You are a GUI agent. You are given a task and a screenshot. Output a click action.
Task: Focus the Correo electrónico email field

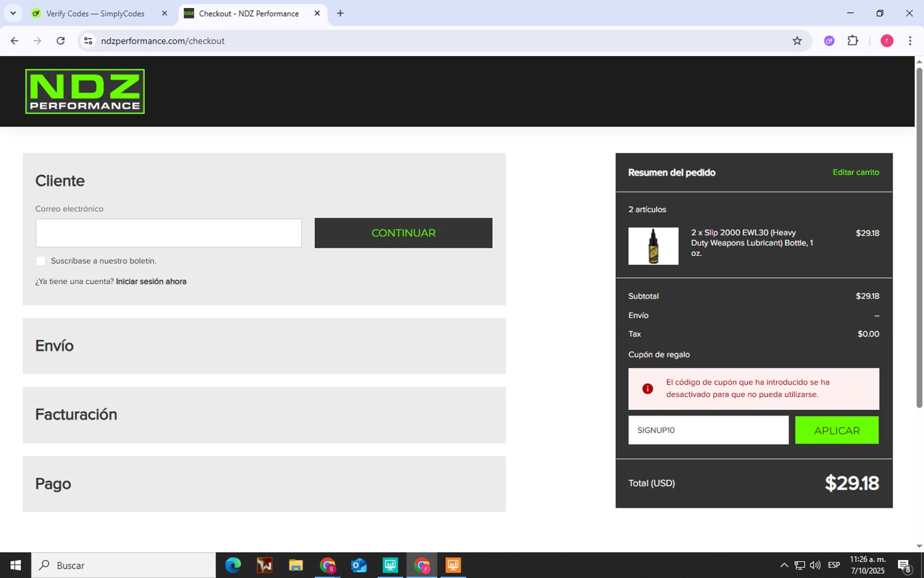pyautogui.click(x=168, y=233)
